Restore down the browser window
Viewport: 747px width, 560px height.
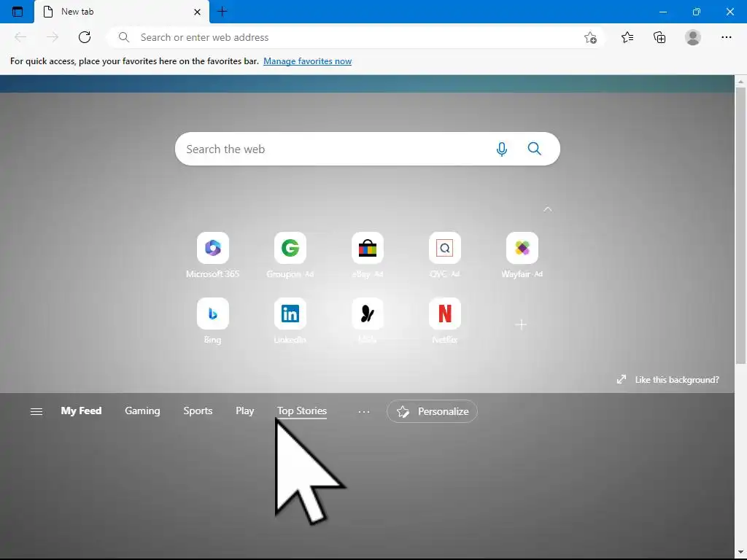pos(696,12)
